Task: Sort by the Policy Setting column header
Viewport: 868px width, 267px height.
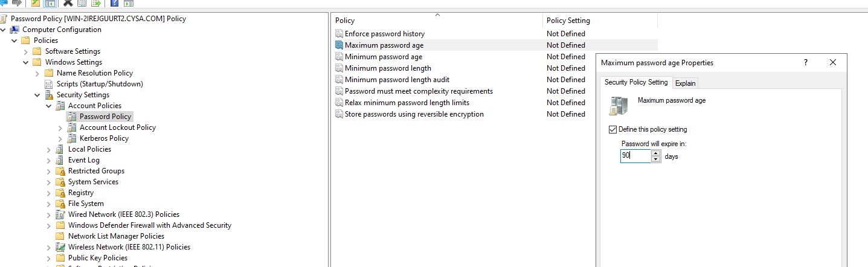Action: pyautogui.click(x=600, y=21)
